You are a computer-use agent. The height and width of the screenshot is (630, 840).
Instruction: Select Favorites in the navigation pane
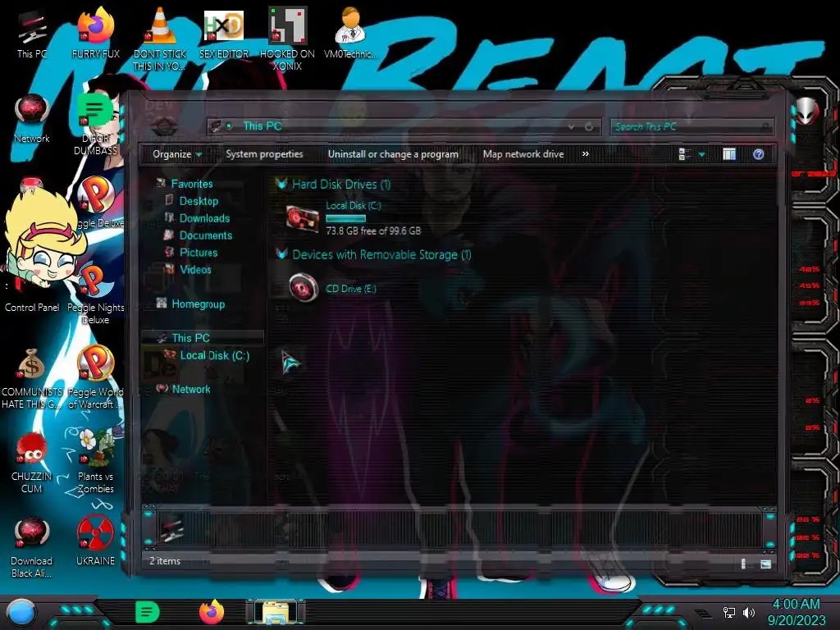(x=192, y=184)
